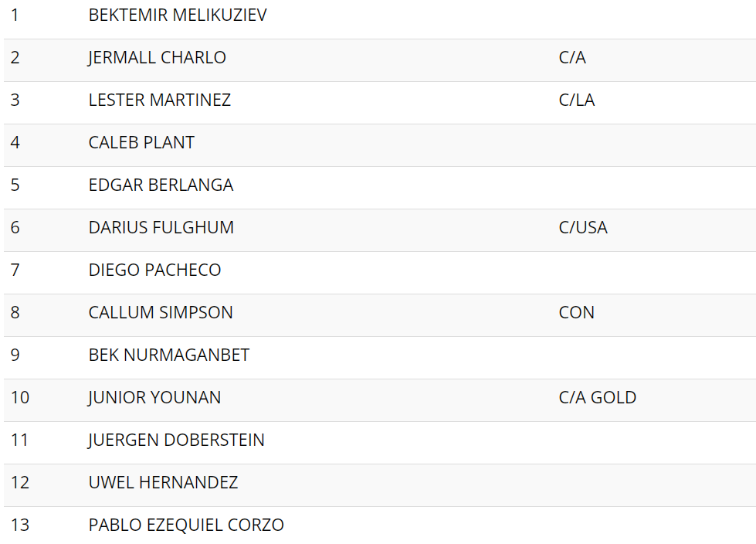Image resolution: width=756 pixels, height=544 pixels.
Task: Click the C/LA title label
Action: (x=577, y=100)
